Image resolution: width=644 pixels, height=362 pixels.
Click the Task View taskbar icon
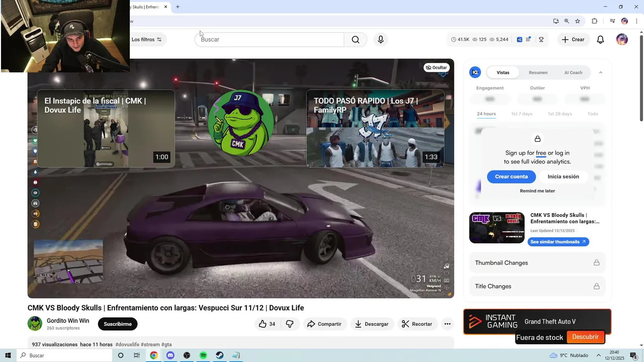pyautogui.click(x=137, y=355)
